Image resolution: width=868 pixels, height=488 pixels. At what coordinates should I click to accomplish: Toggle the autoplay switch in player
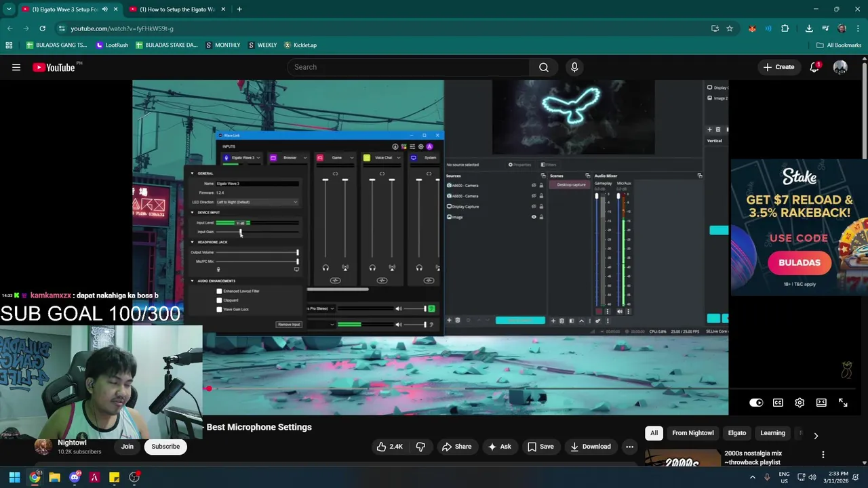756,403
